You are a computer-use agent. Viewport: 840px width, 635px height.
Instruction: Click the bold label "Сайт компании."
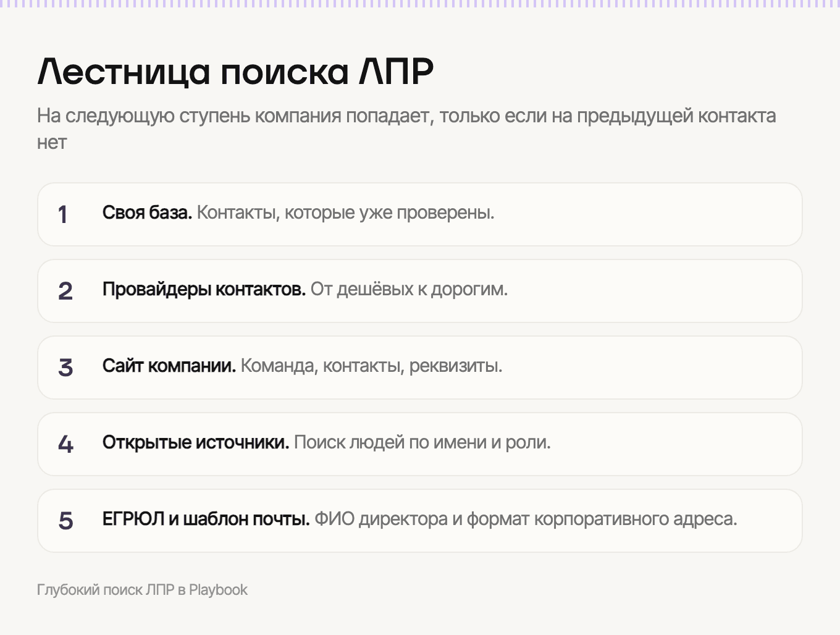tap(169, 366)
